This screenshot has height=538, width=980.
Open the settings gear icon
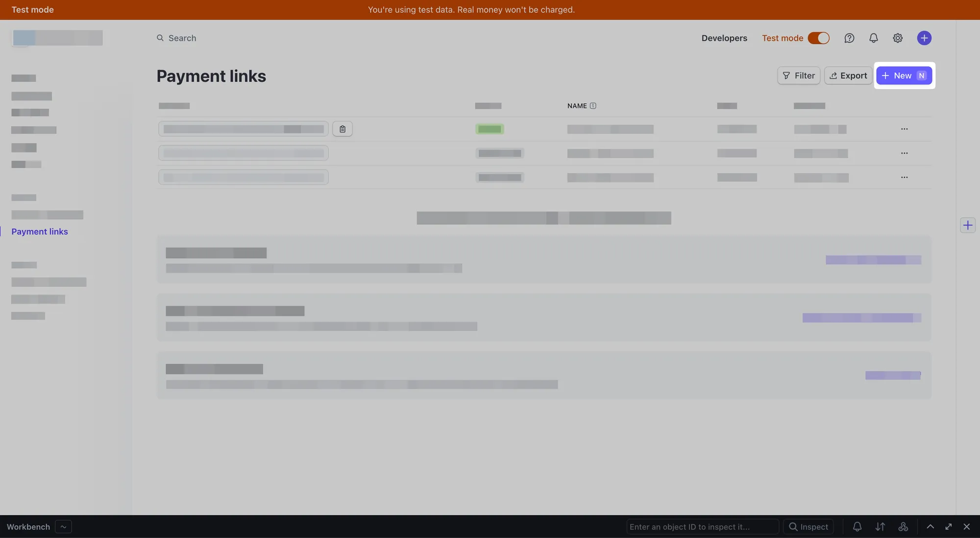pos(898,38)
